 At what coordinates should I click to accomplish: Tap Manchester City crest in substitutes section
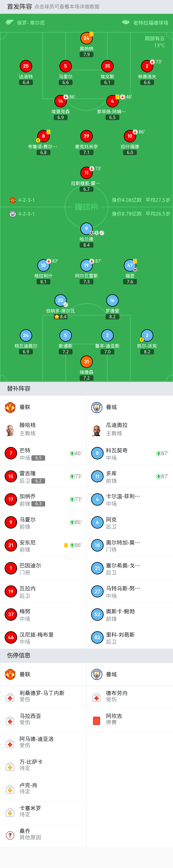click(x=97, y=407)
